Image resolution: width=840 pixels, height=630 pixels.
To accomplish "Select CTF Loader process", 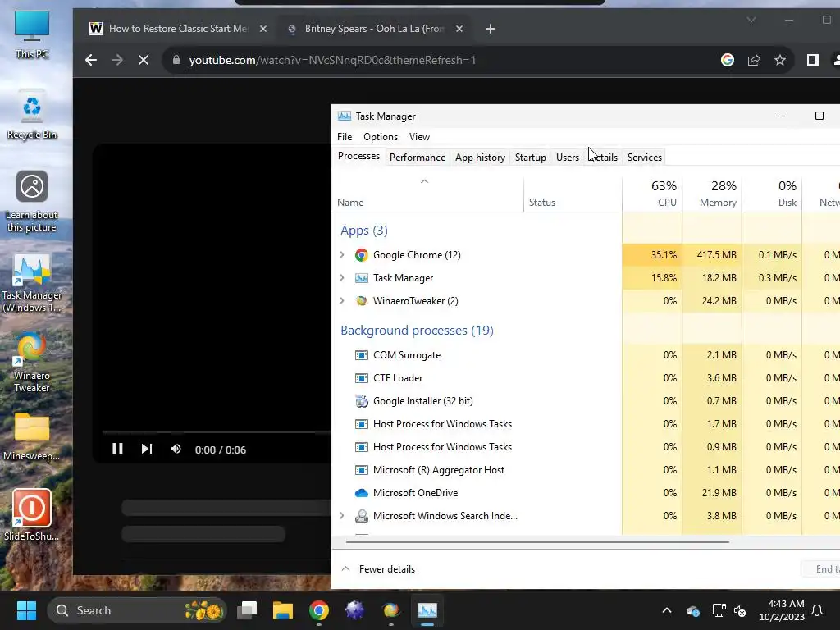I will pyautogui.click(x=398, y=378).
